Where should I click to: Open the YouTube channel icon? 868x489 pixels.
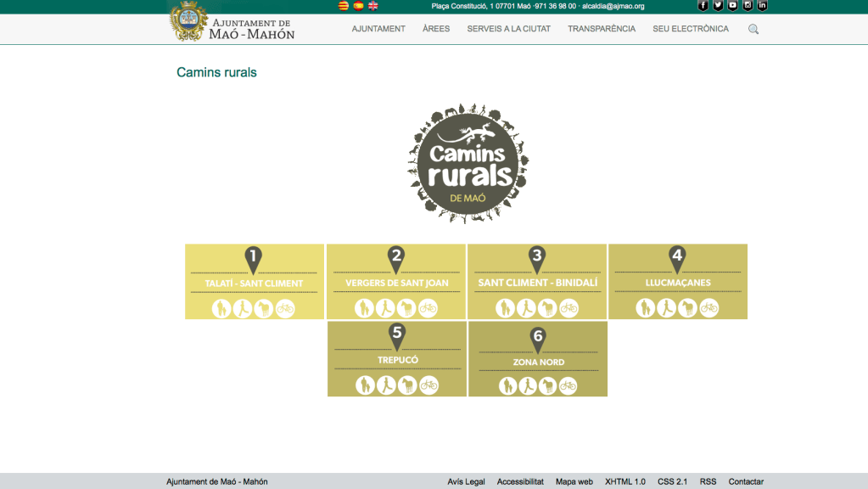click(732, 6)
